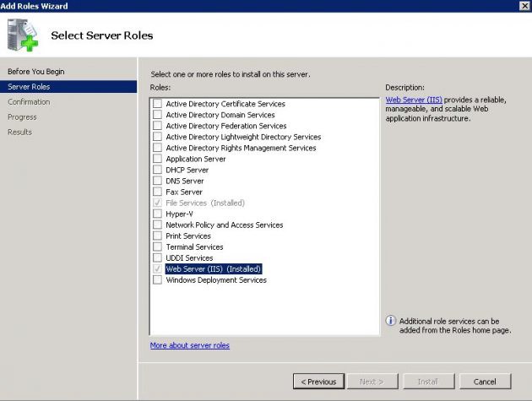Click the Add Roles Wizard server icon
This screenshot has height=401, width=532.
click(24, 35)
